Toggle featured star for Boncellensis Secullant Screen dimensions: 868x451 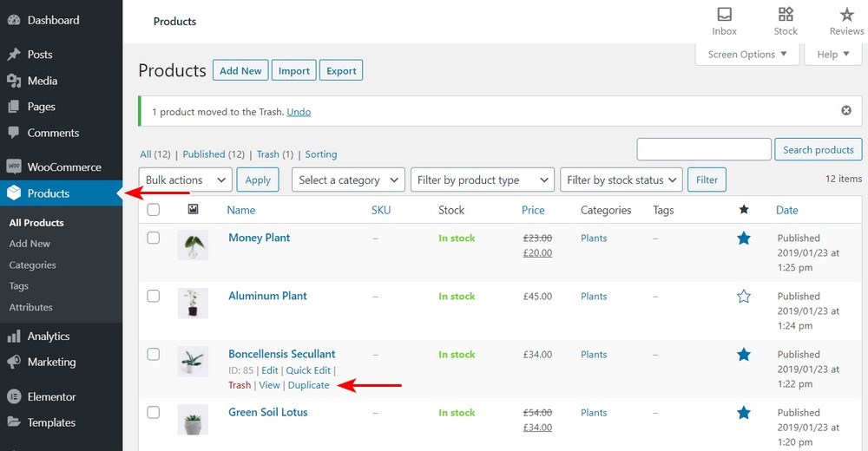[744, 354]
